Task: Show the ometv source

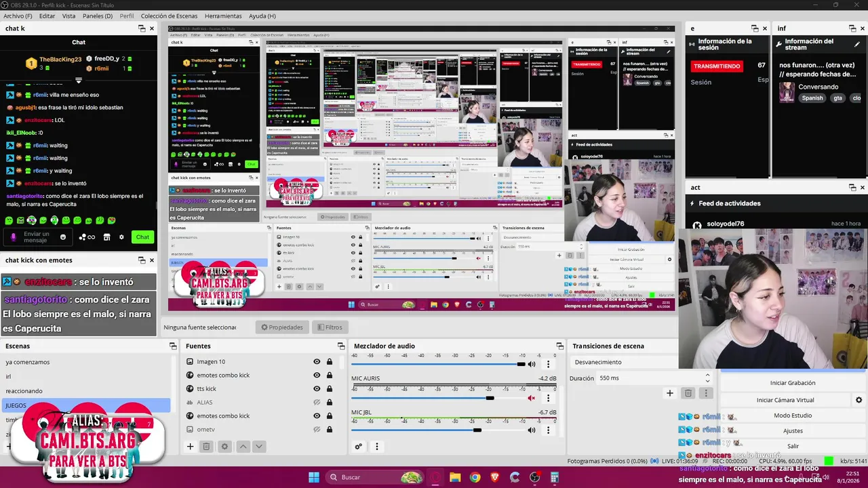Action: point(317,430)
